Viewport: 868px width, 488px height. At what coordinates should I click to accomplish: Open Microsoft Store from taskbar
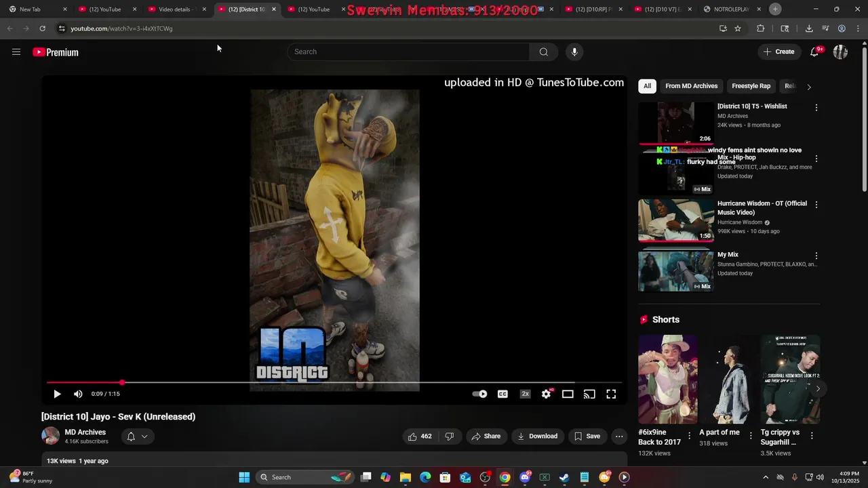(445, 477)
